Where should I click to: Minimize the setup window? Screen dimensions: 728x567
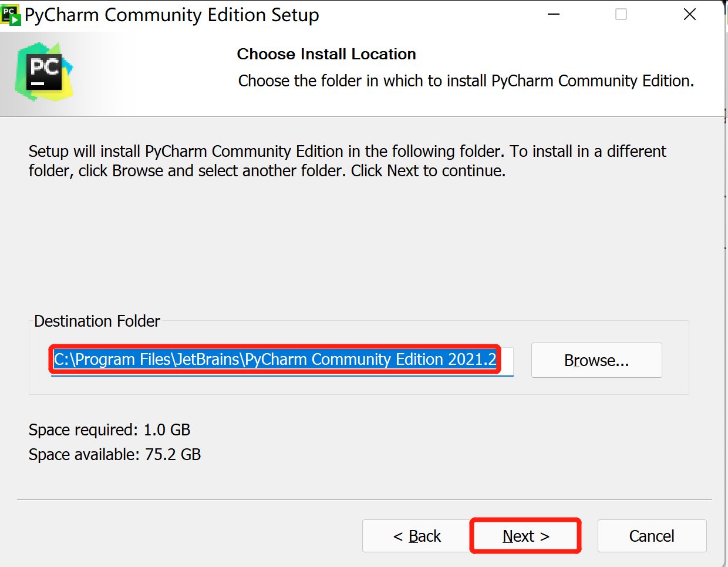[x=554, y=14]
